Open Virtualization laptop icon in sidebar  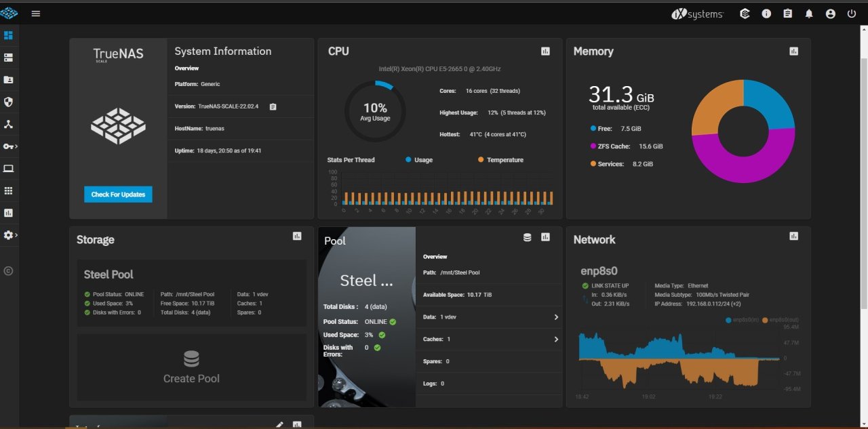pos(9,169)
